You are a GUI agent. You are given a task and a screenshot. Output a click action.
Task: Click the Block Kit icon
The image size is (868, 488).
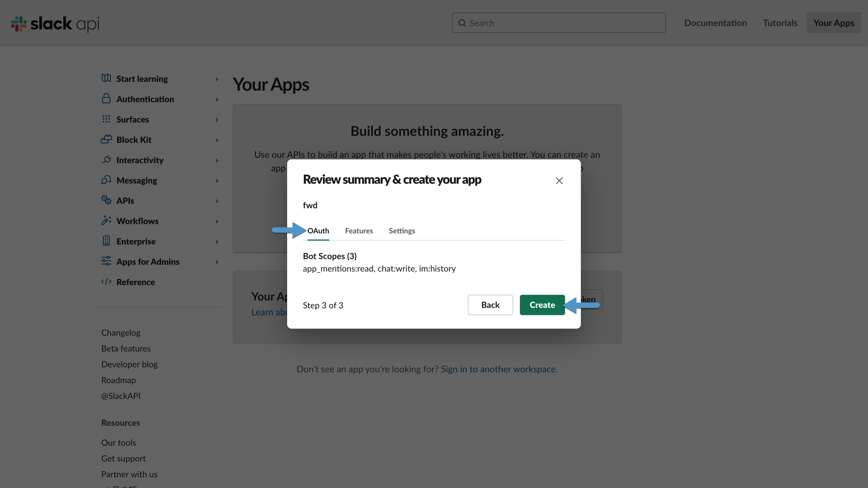point(106,140)
